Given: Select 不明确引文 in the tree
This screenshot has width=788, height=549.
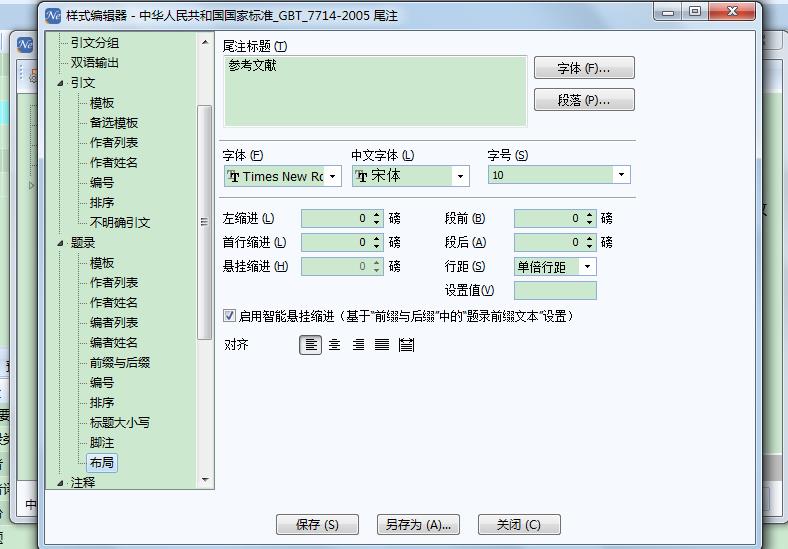Looking at the screenshot, I should 120,223.
